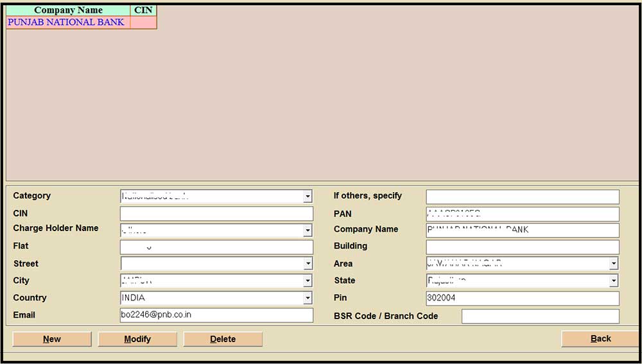
Task: Click the Delete button
Action: [x=223, y=339]
